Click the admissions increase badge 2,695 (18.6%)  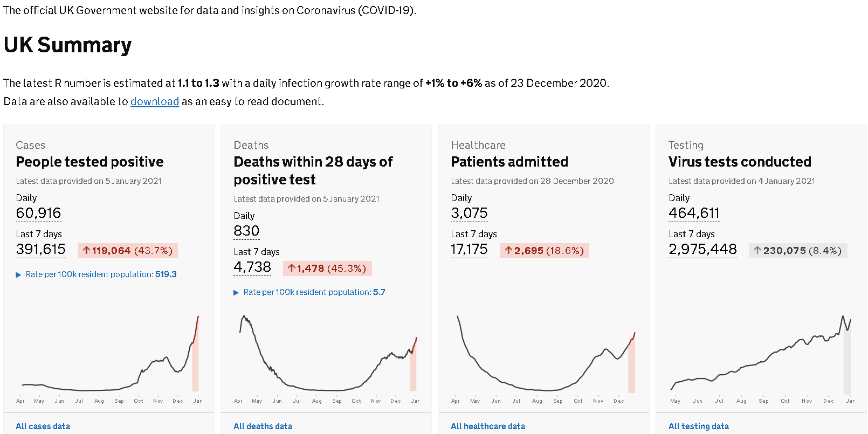544,251
